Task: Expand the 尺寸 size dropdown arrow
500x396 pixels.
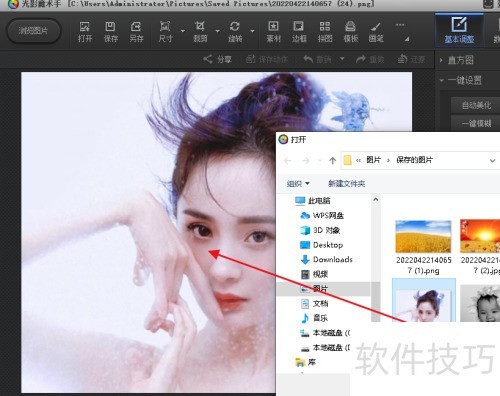Action: click(183, 31)
